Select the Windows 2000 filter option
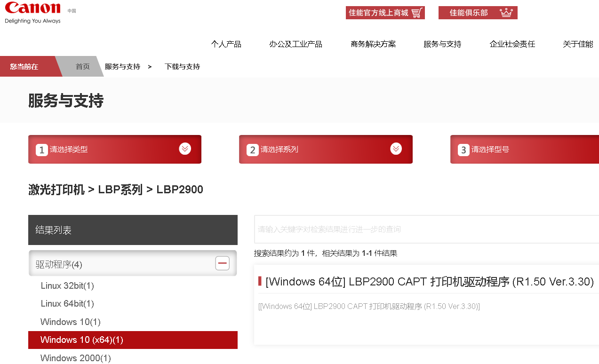The width and height of the screenshot is (599, 364). tap(75, 358)
